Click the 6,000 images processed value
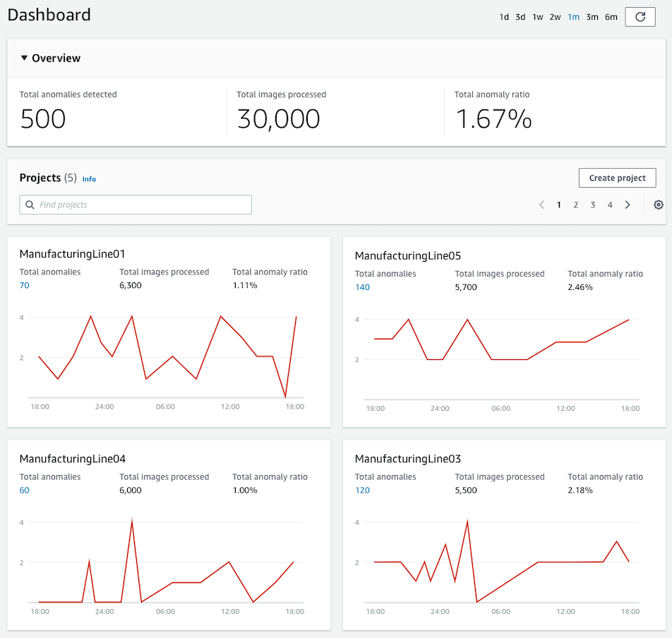Viewport: 672px width, 638px height. tap(131, 490)
